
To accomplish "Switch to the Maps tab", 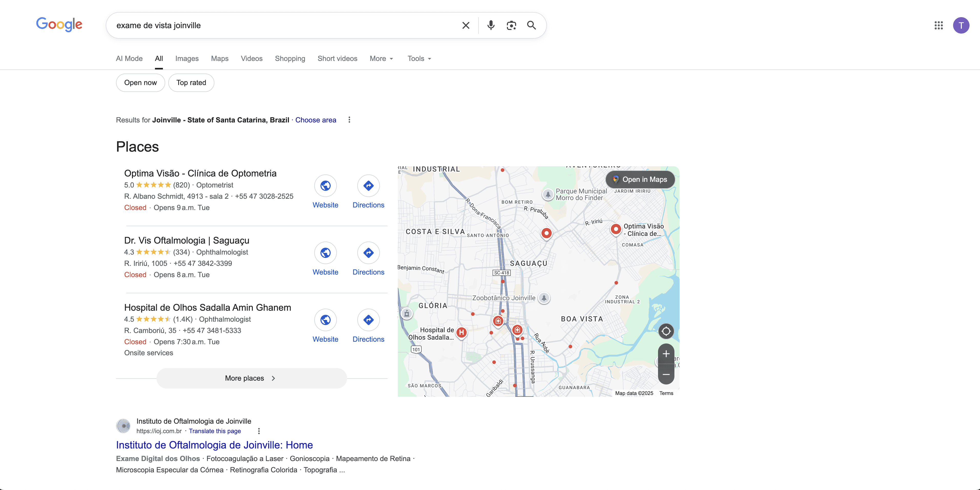I will click(x=220, y=59).
